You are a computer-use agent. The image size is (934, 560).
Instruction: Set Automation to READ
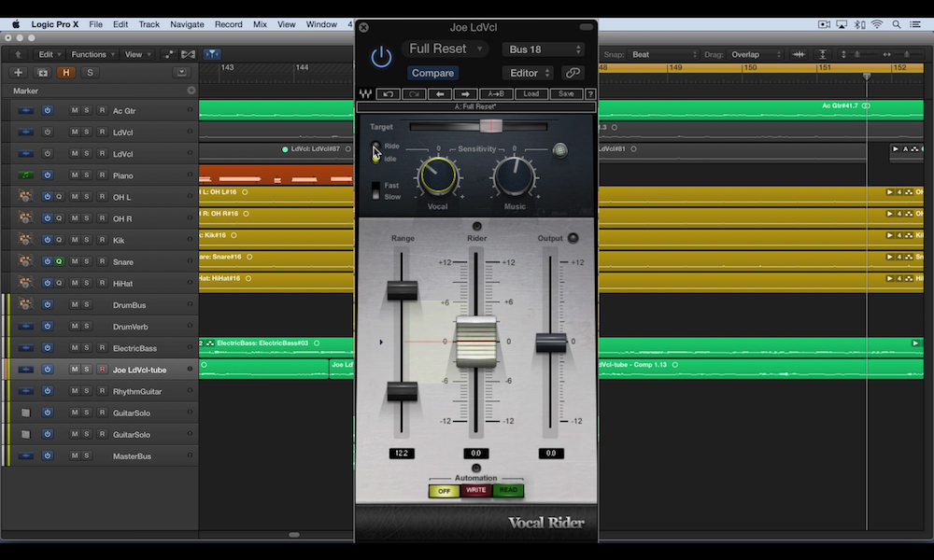click(x=508, y=490)
